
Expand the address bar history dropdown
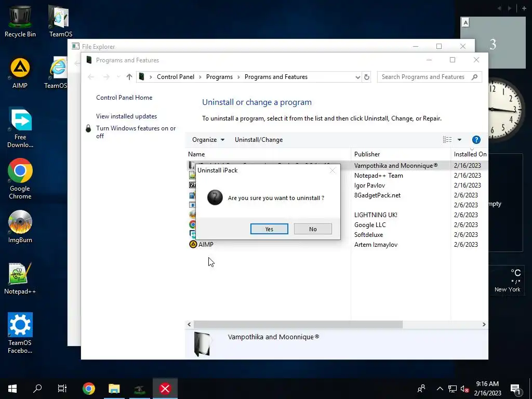click(x=357, y=77)
